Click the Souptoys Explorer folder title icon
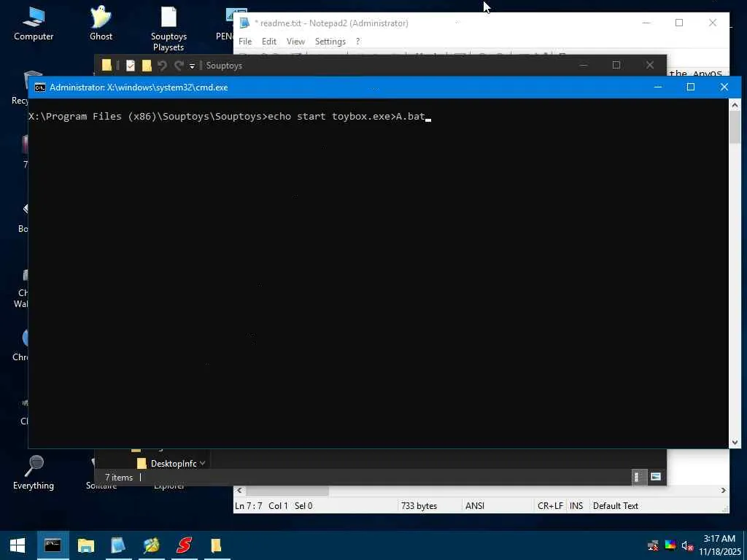The image size is (747, 560). (x=107, y=65)
